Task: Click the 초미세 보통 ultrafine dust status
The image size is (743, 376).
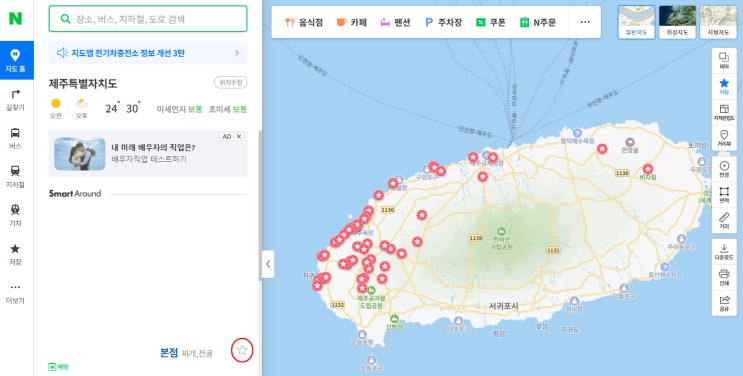Action: [x=227, y=109]
